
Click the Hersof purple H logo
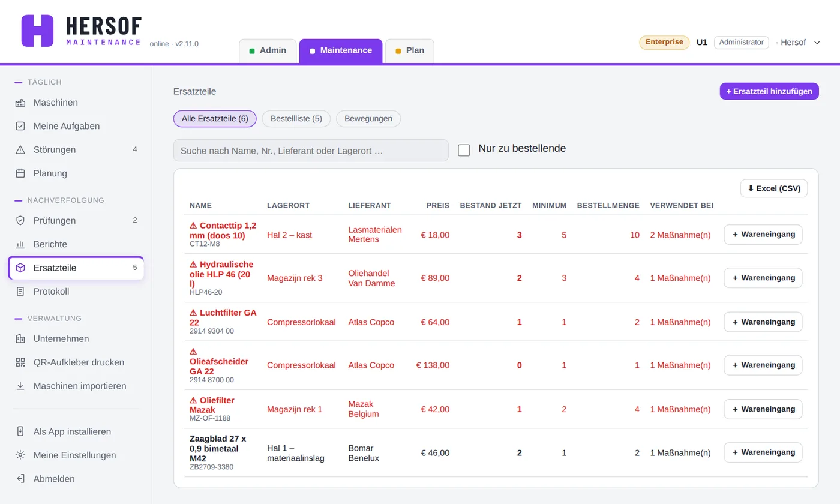click(x=37, y=31)
